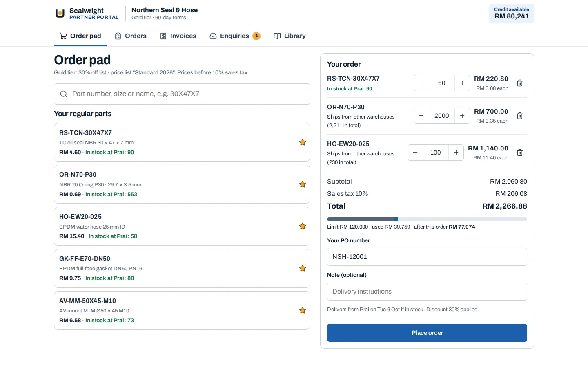588x368 pixels.
Task: Click the credit limit usage bar
Action: [427, 219]
